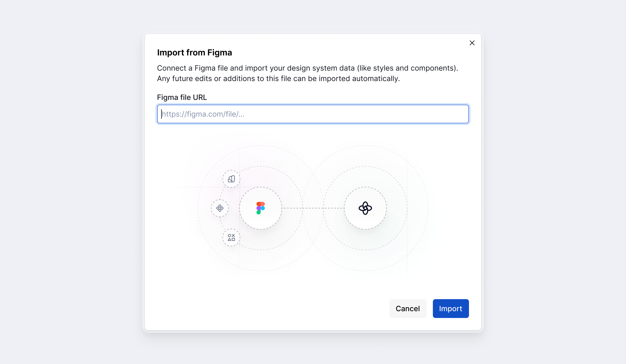Click the shapes icon with circle and triangle

[x=231, y=237]
